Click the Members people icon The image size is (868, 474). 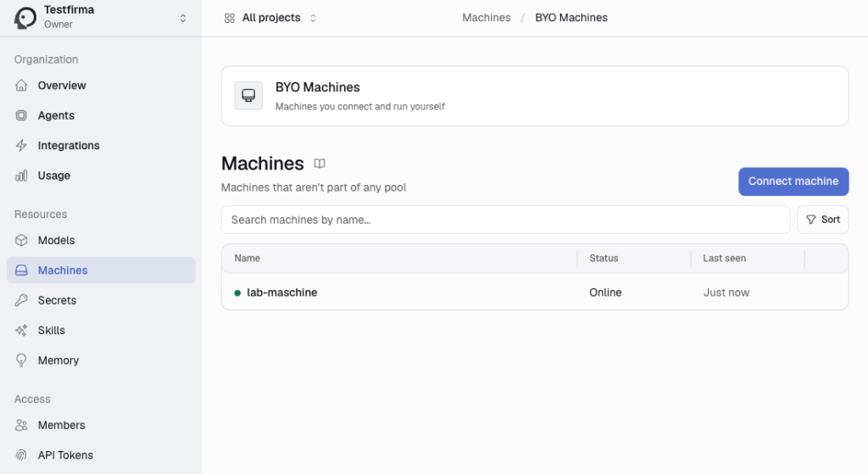coord(21,426)
